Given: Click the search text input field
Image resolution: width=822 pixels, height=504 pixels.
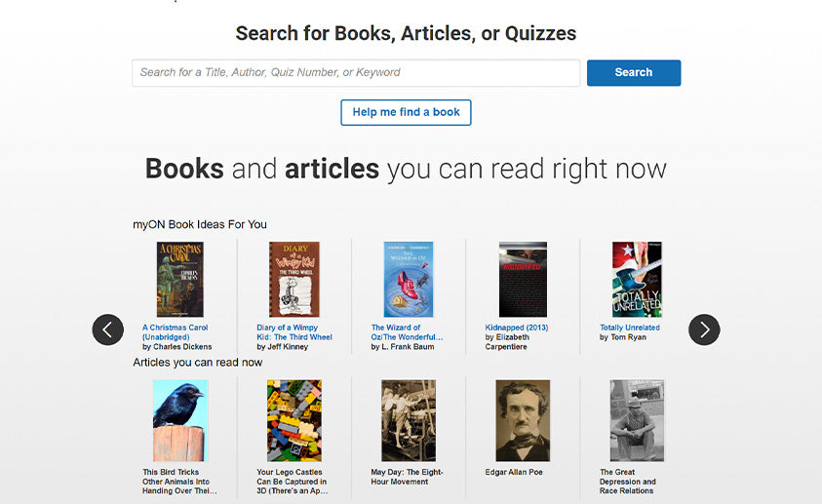Looking at the screenshot, I should tap(356, 73).
